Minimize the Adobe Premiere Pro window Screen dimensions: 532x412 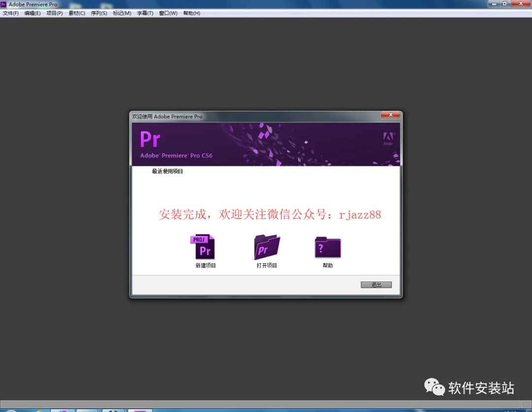tap(494, 4)
